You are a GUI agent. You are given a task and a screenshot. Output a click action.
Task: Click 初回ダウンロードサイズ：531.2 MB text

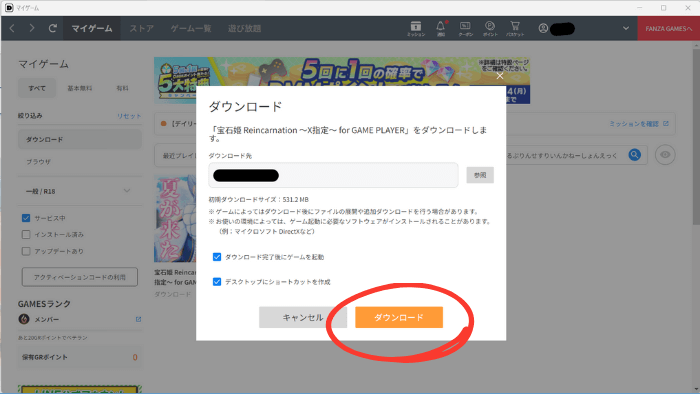pyautogui.click(x=258, y=199)
